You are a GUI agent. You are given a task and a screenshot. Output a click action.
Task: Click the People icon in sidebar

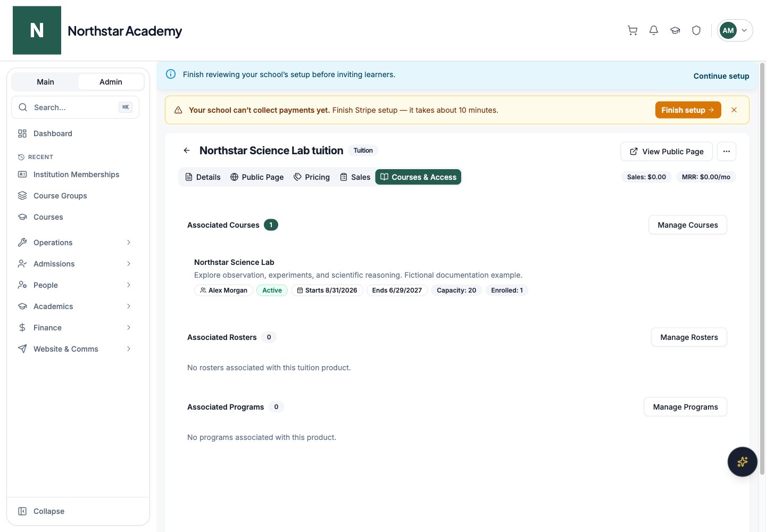22,285
